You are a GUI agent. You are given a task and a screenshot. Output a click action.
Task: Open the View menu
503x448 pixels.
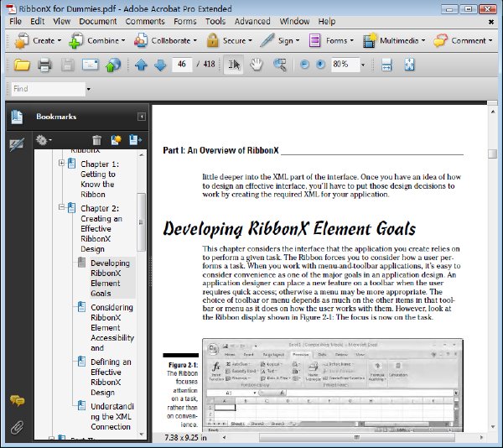(x=61, y=22)
